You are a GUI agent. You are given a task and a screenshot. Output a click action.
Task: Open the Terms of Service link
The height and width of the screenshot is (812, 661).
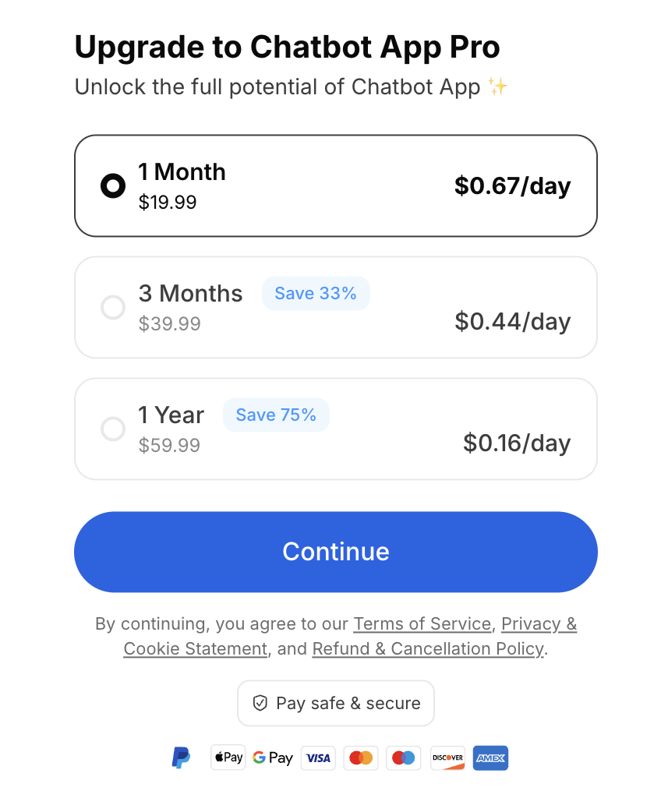coord(422,624)
